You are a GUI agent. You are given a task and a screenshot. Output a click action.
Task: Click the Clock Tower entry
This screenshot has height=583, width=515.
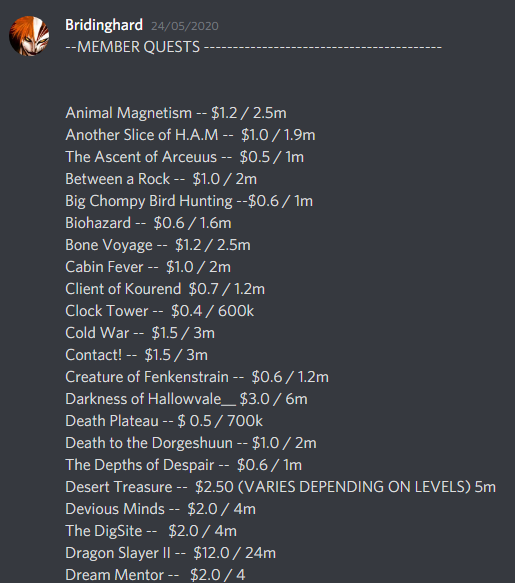pos(160,311)
